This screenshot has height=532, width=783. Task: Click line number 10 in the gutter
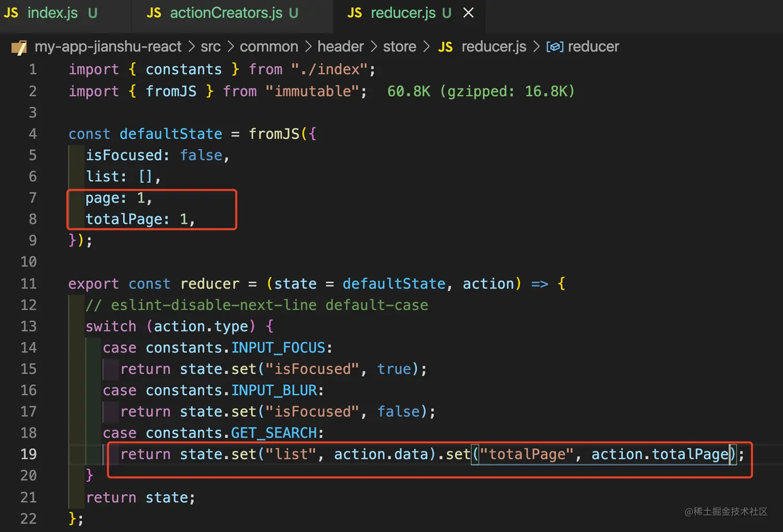(x=29, y=262)
